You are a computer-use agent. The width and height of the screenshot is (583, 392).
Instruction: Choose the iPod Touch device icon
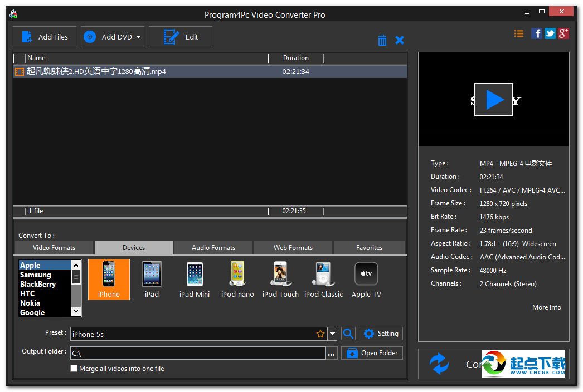[280, 280]
